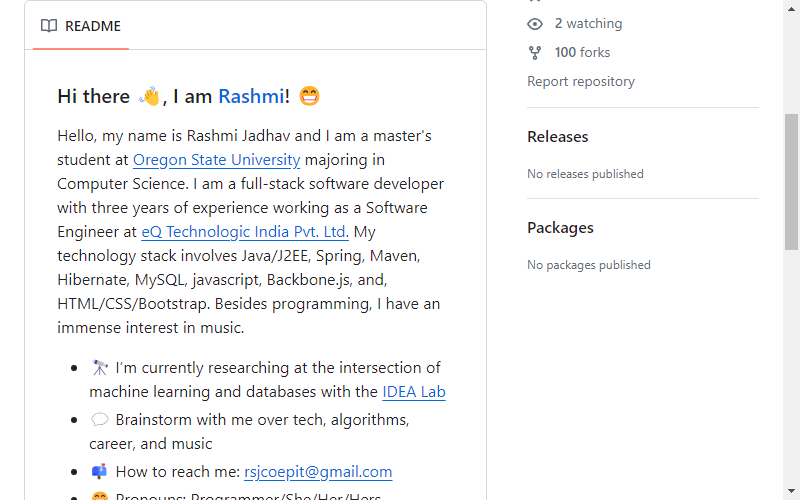Click the README book icon
Viewport: 800px width, 500px height.
[49, 26]
